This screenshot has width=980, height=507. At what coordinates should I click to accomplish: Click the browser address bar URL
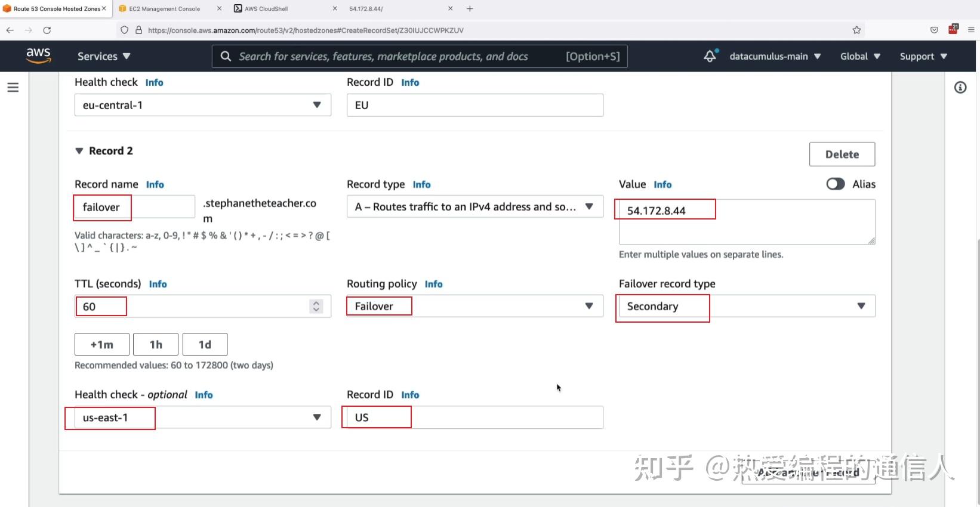point(306,30)
